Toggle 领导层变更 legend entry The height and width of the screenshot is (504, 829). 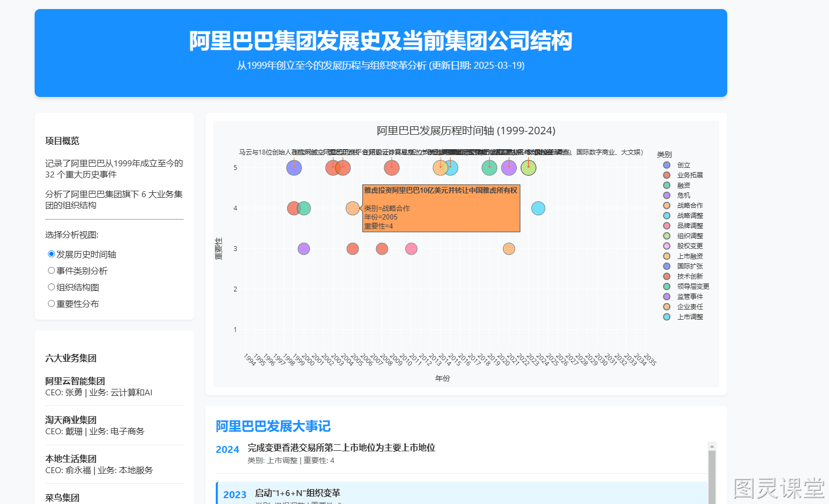pyautogui.click(x=693, y=287)
